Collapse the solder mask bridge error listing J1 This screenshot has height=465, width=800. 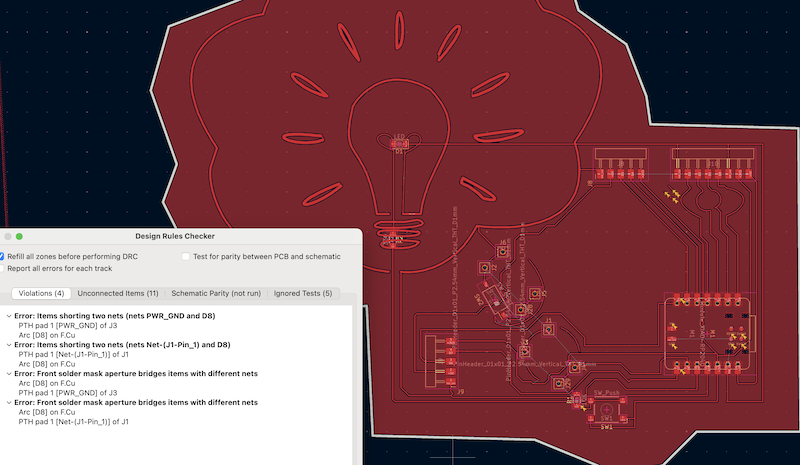point(9,403)
